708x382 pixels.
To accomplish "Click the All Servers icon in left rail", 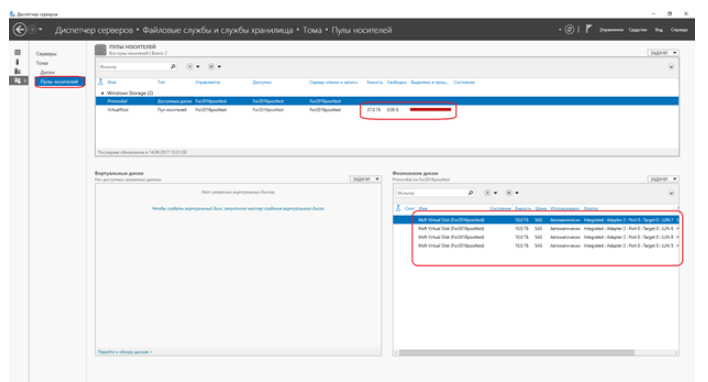I will (18, 71).
